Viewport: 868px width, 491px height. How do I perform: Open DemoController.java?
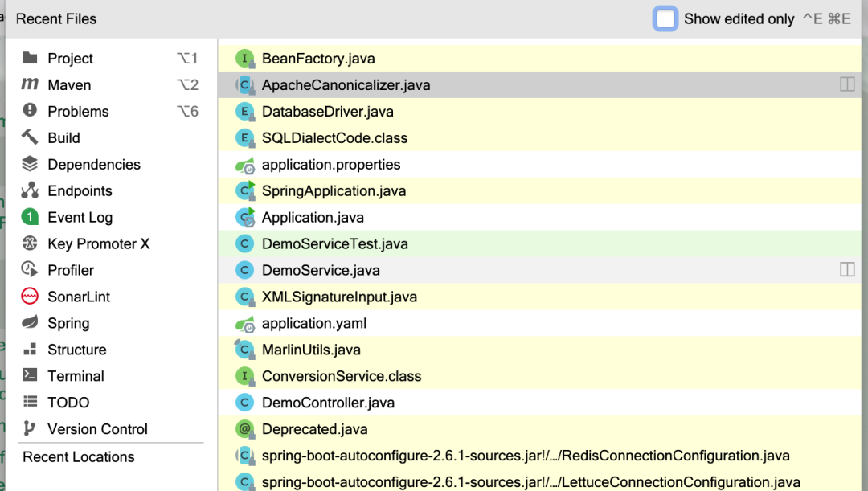tap(540, 403)
